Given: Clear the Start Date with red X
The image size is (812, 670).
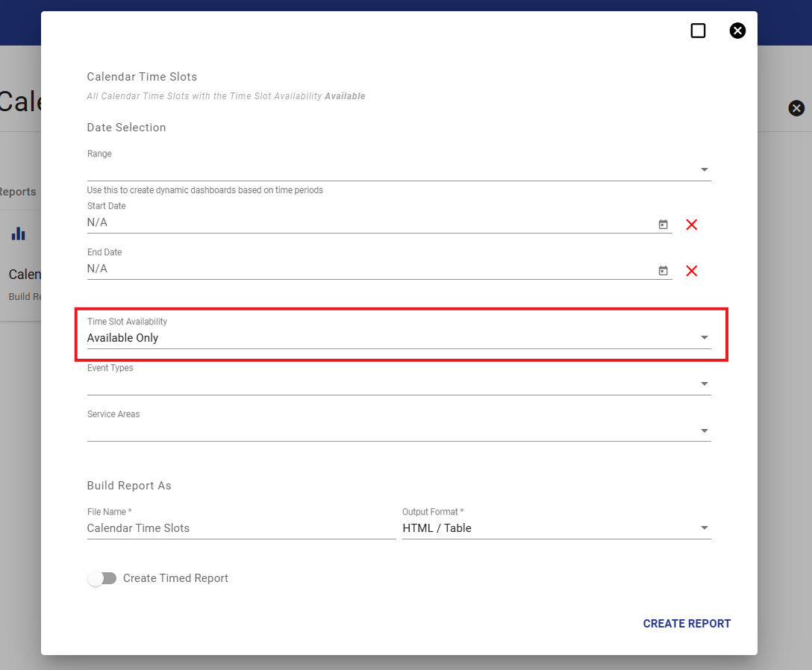Looking at the screenshot, I should point(691,225).
